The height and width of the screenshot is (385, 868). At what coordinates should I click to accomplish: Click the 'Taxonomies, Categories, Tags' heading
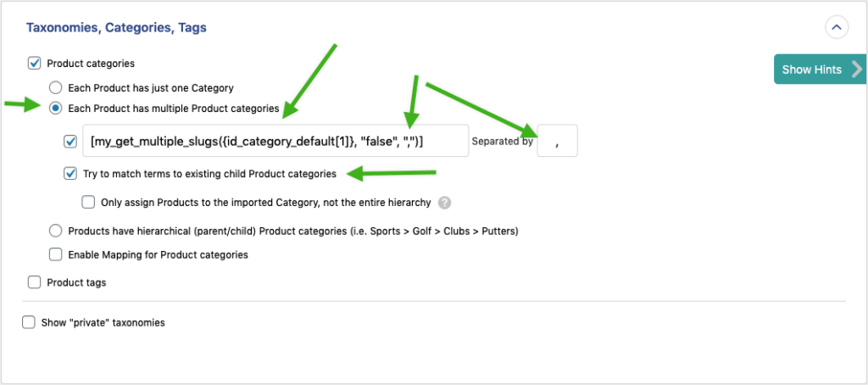tap(116, 28)
